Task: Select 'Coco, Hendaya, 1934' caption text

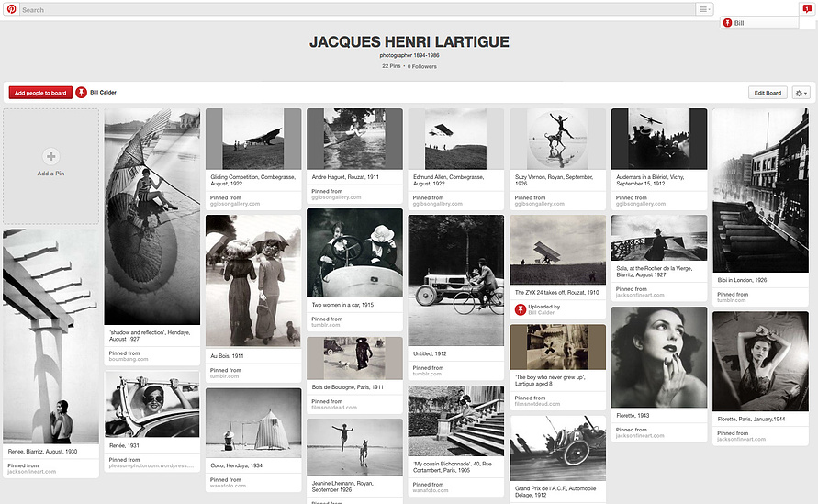Action: [x=236, y=465]
